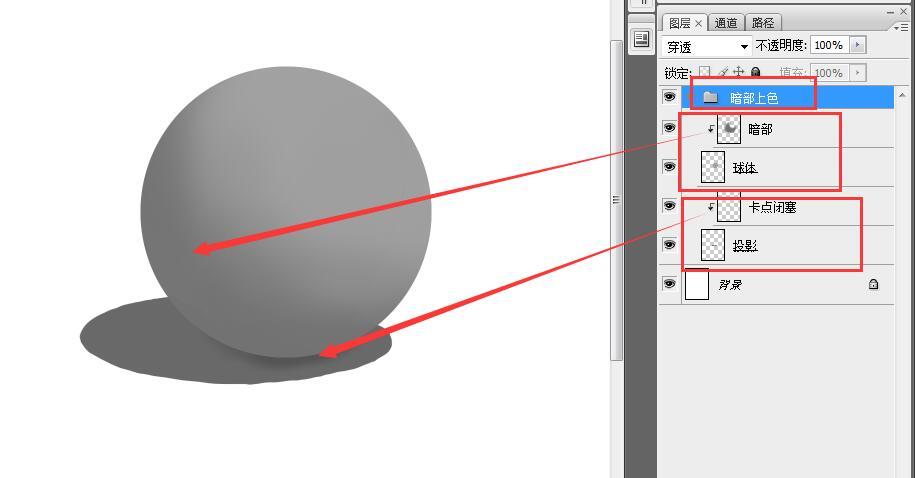Click layers list scroll up arrow
The image size is (915, 478).
pos(902,95)
